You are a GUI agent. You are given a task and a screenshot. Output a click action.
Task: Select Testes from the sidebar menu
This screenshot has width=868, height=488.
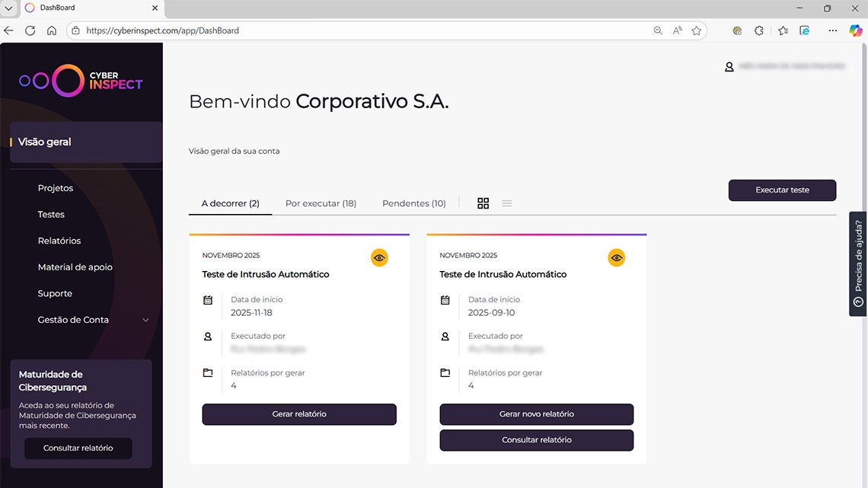coord(51,214)
